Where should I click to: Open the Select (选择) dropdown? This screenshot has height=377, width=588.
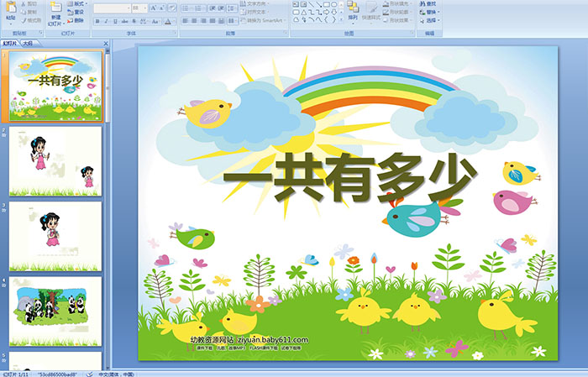[x=430, y=20]
